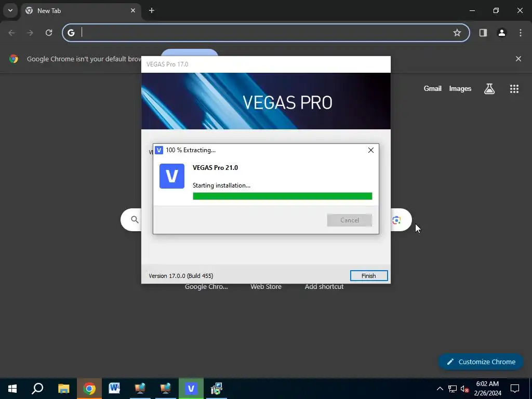The height and width of the screenshot is (399, 532).
Task: Click muted volume icon in system tray
Action: [x=465, y=389]
